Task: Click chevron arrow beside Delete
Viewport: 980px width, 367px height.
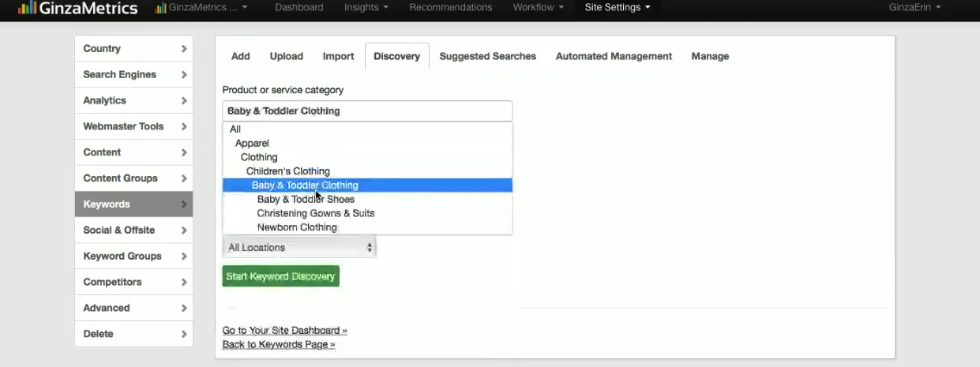Action: point(183,334)
